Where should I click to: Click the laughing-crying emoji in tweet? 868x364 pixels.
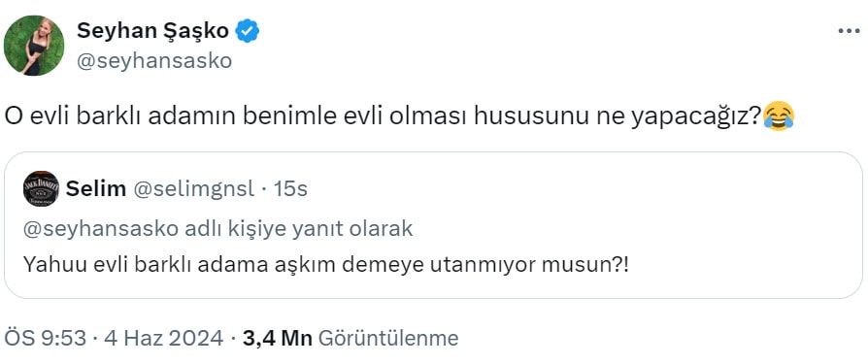click(x=779, y=116)
